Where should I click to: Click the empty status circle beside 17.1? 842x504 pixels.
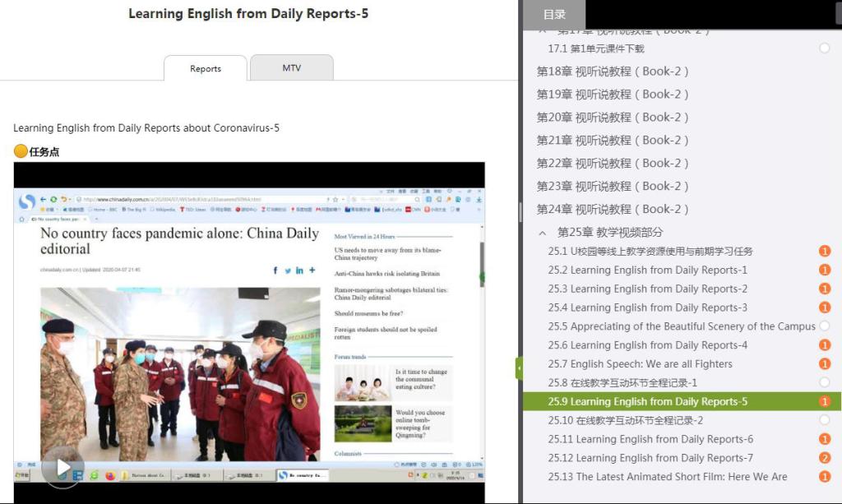[x=824, y=49]
